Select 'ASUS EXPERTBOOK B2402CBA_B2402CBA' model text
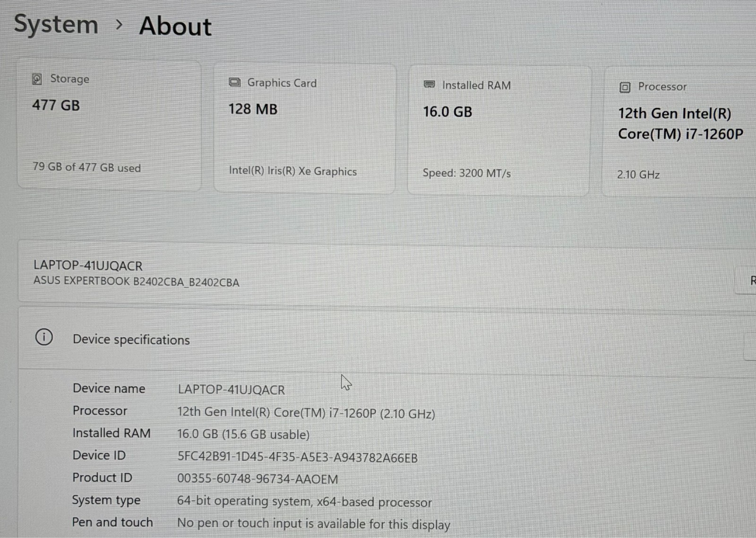 click(136, 281)
